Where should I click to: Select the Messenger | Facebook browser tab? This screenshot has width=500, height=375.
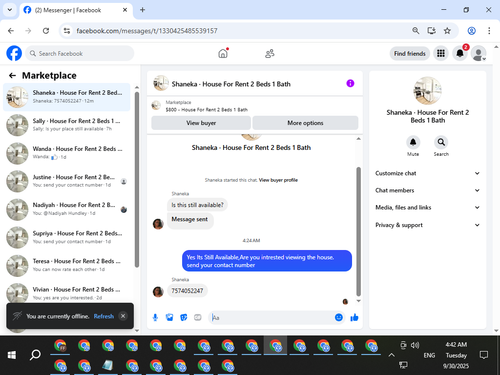pos(76,10)
